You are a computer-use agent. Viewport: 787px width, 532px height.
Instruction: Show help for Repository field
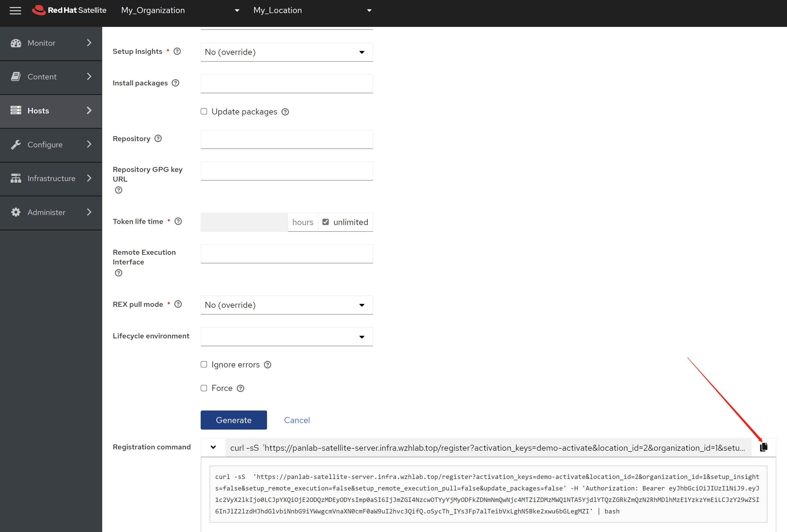[x=158, y=138]
